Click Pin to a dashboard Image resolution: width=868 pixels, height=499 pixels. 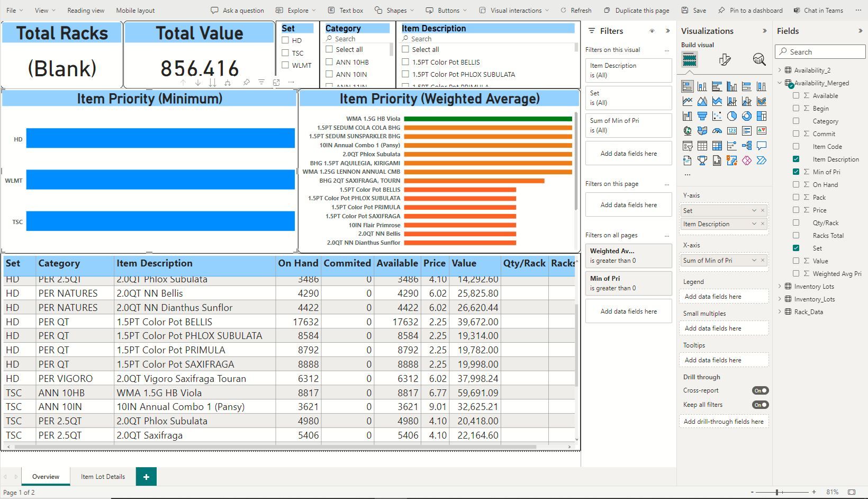pos(751,10)
